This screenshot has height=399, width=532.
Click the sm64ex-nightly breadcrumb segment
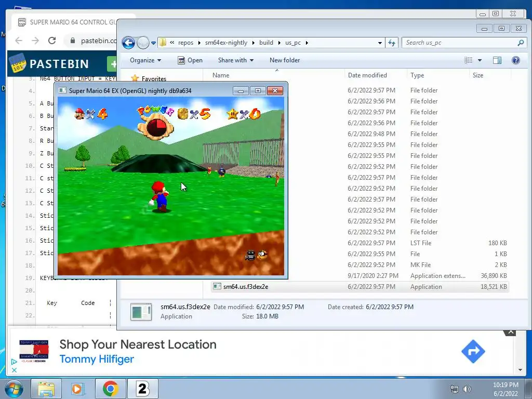pyautogui.click(x=226, y=43)
